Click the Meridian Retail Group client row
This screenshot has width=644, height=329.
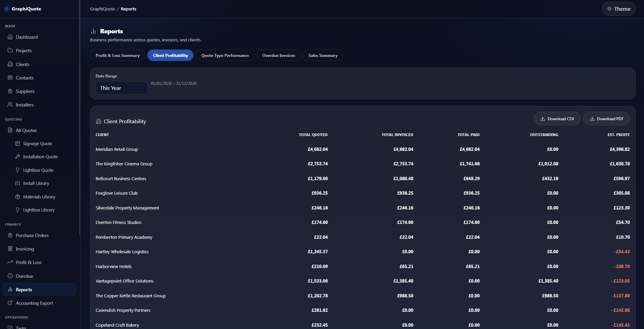tap(362, 149)
